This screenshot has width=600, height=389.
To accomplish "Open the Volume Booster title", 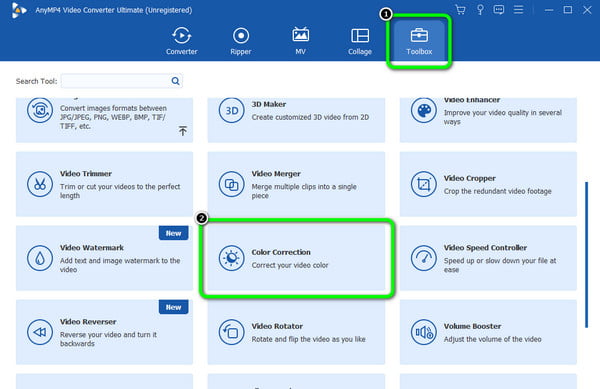I will coord(472,326).
